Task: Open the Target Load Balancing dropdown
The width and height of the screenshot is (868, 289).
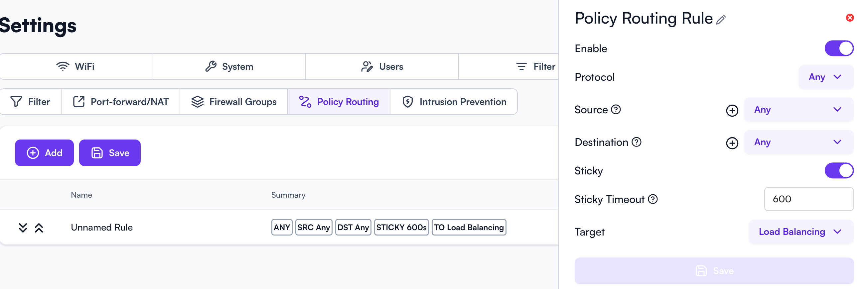Action: tap(800, 232)
